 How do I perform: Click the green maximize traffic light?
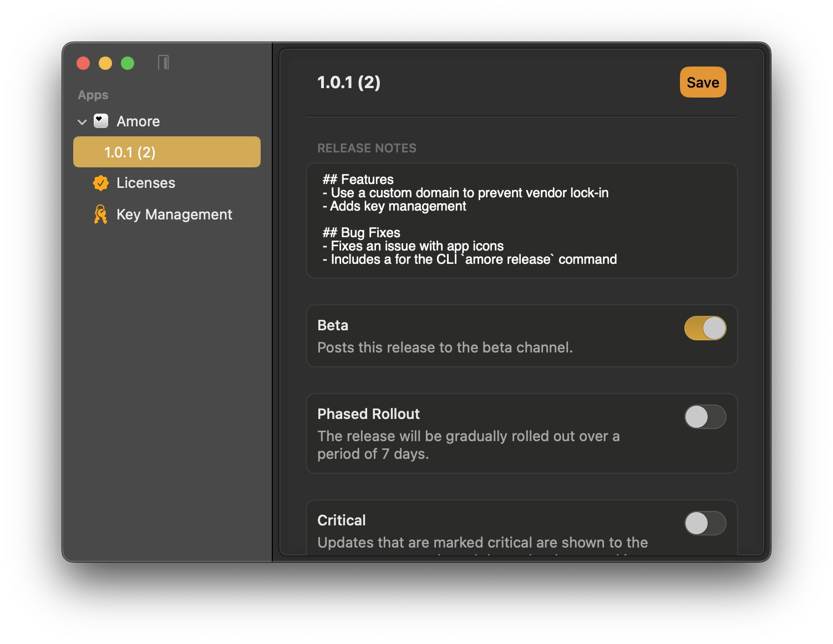pyautogui.click(x=128, y=63)
